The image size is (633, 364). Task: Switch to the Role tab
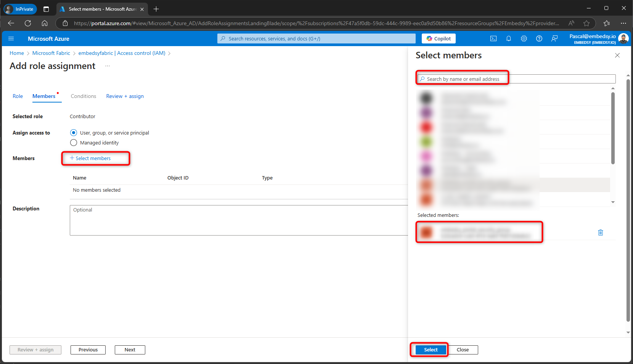(18, 96)
